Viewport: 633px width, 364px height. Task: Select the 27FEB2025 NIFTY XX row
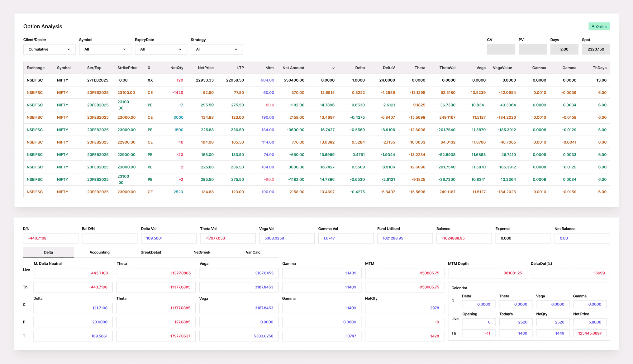pos(316,80)
